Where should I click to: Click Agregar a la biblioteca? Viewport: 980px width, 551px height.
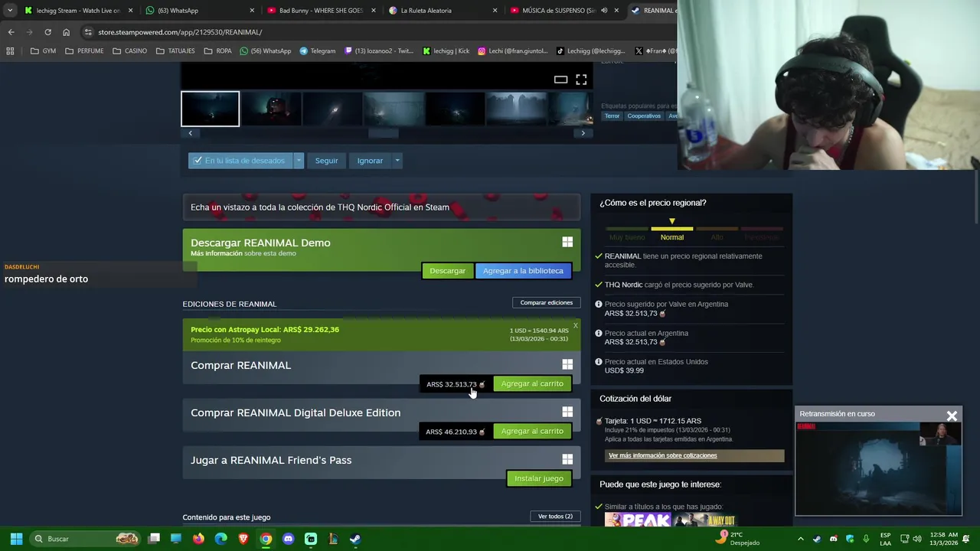click(x=523, y=271)
